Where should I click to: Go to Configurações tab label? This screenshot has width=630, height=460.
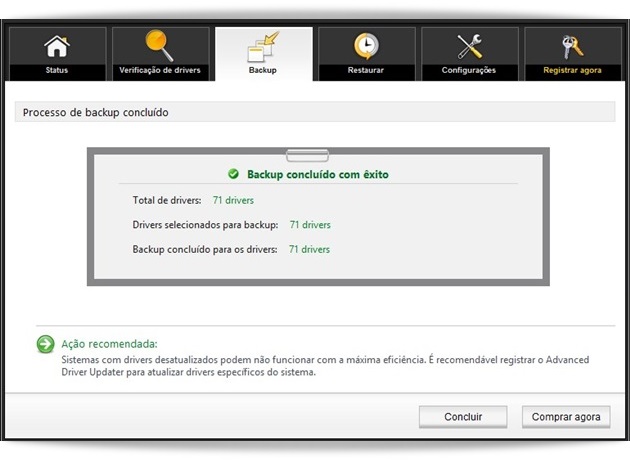click(469, 70)
